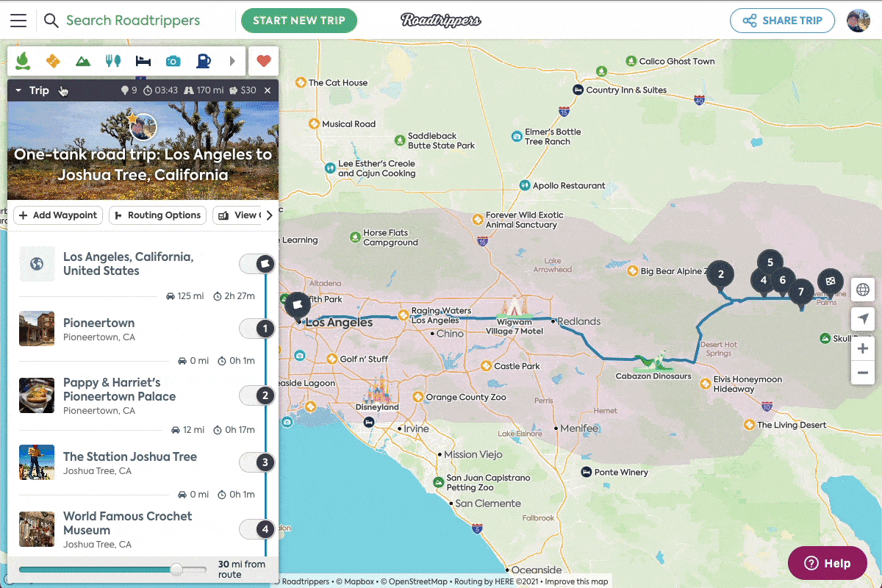Viewport: 882px width, 588px height.
Task: Click the OpenStreetMap attribution link
Action: (x=413, y=581)
